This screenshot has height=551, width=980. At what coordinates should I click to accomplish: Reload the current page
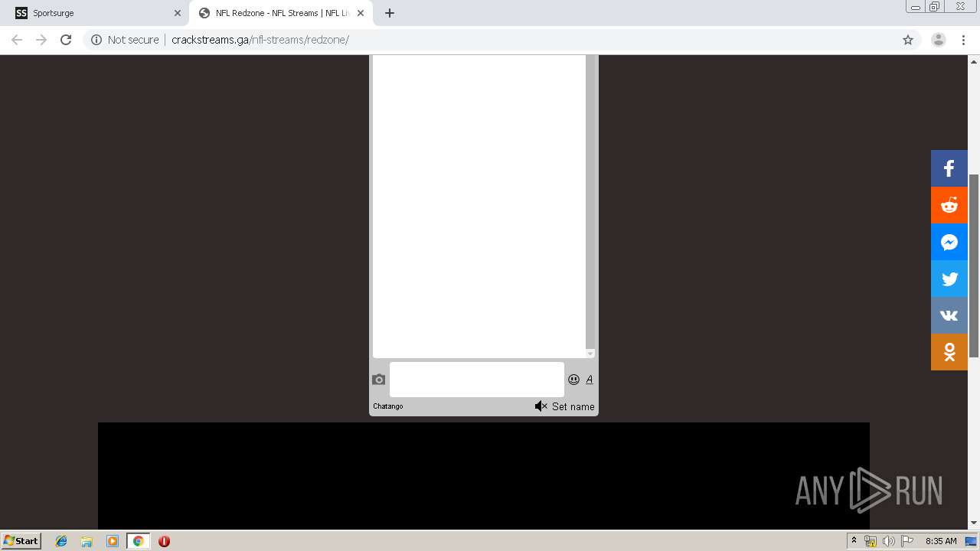click(x=66, y=40)
